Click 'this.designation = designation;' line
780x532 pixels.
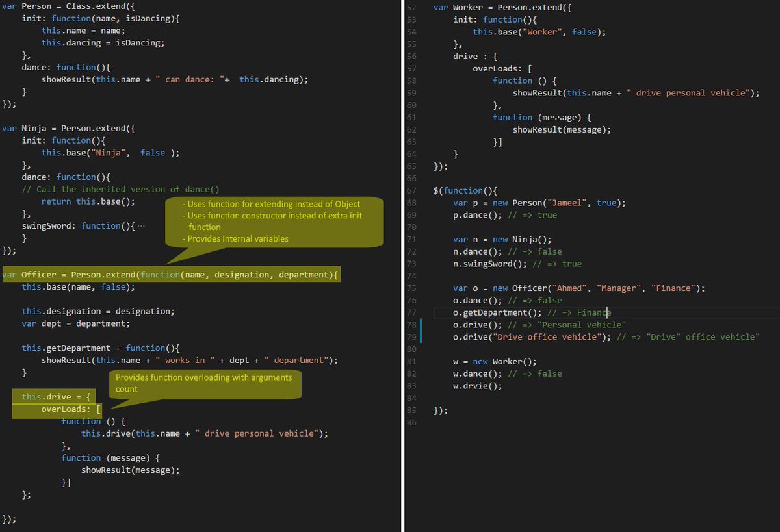click(98, 311)
